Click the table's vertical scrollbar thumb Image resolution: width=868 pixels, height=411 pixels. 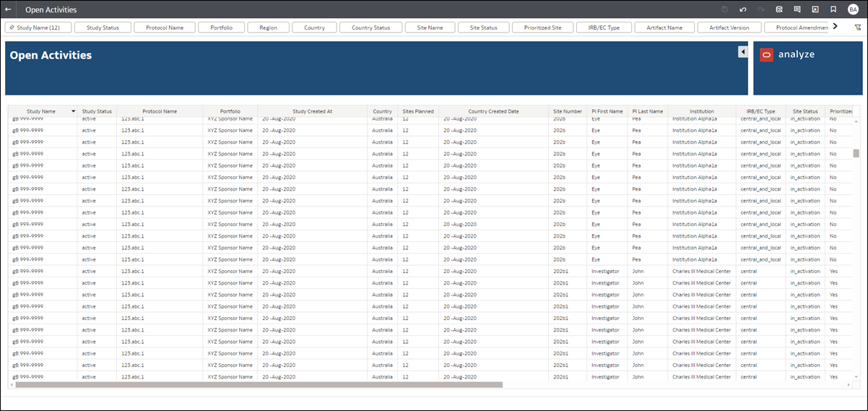click(856, 152)
